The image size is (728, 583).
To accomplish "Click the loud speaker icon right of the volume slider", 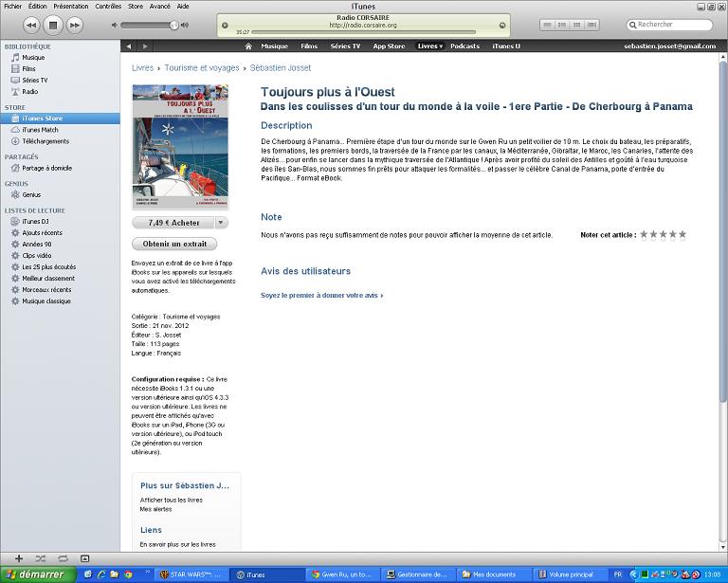I will click(185, 25).
